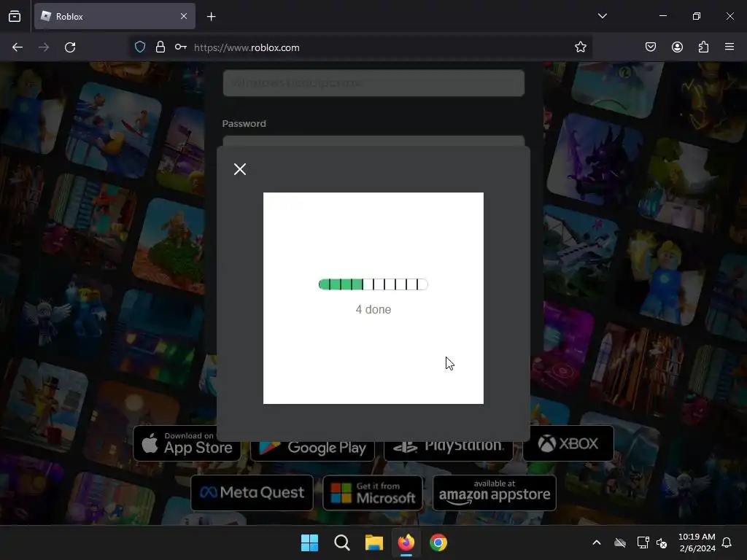Viewport: 747px width, 560px height.
Task: Open Windows taskbar search
Action: (x=342, y=542)
